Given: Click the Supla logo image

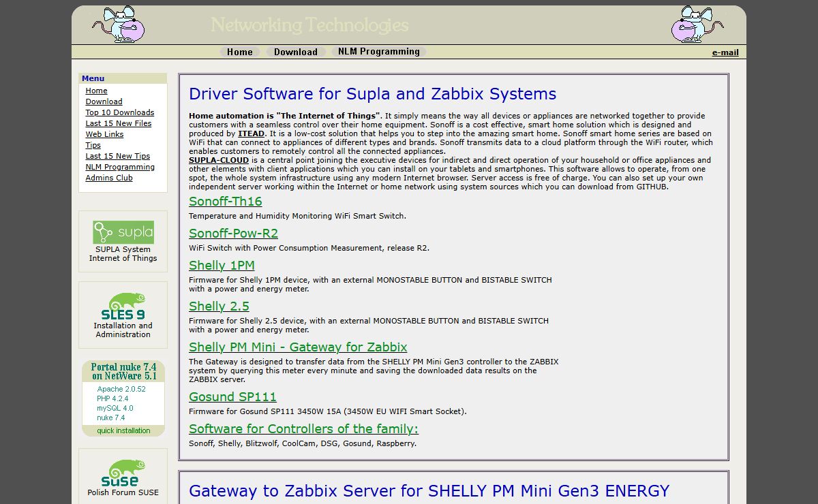Looking at the screenshot, I should 123,232.
